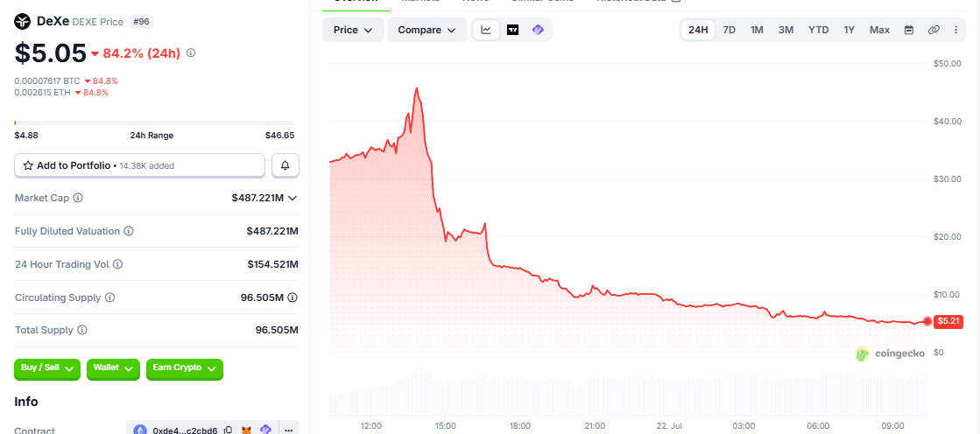Select the Max chart range
Image resolution: width=980 pixels, height=434 pixels.
tap(879, 30)
